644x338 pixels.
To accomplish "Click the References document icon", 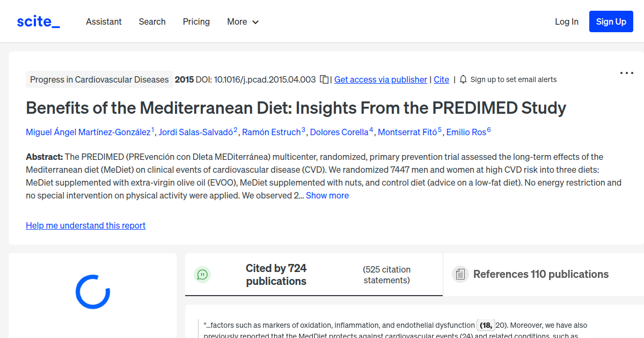I will pos(460,274).
